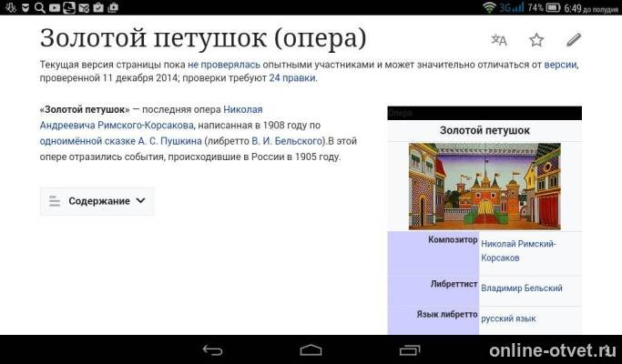Tap the pencil edit icon
622x364 pixels.
[574, 40]
